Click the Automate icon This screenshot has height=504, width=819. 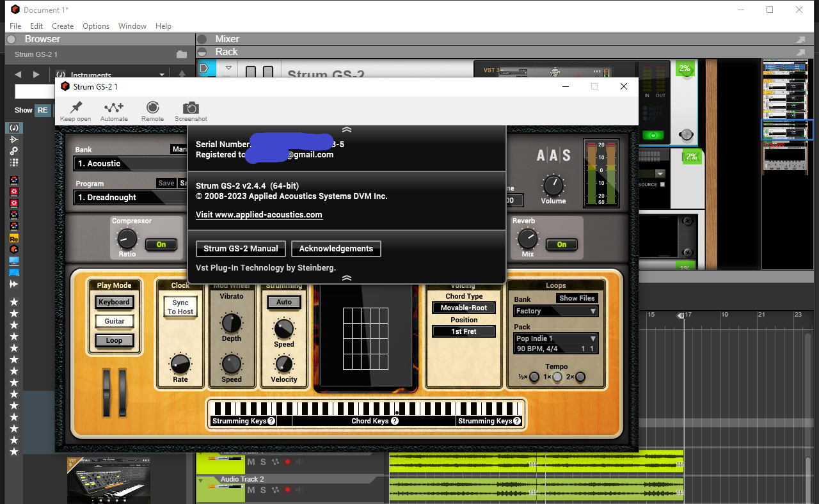coord(114,107)
